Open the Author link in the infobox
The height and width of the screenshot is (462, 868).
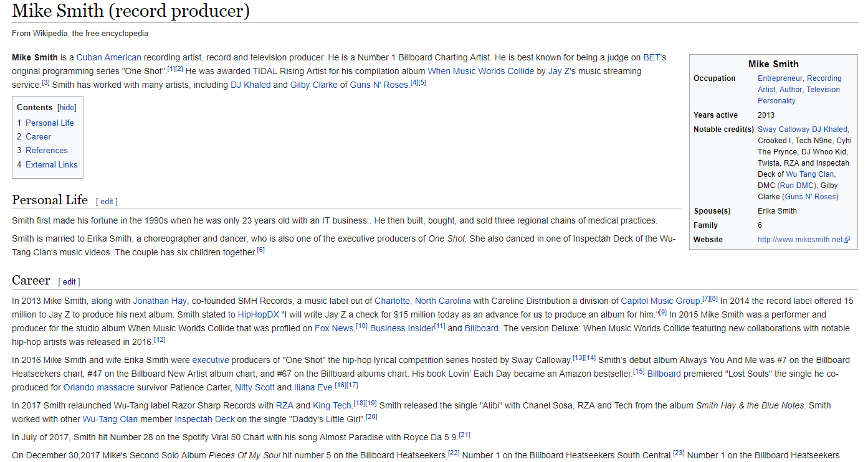point(790,90)
